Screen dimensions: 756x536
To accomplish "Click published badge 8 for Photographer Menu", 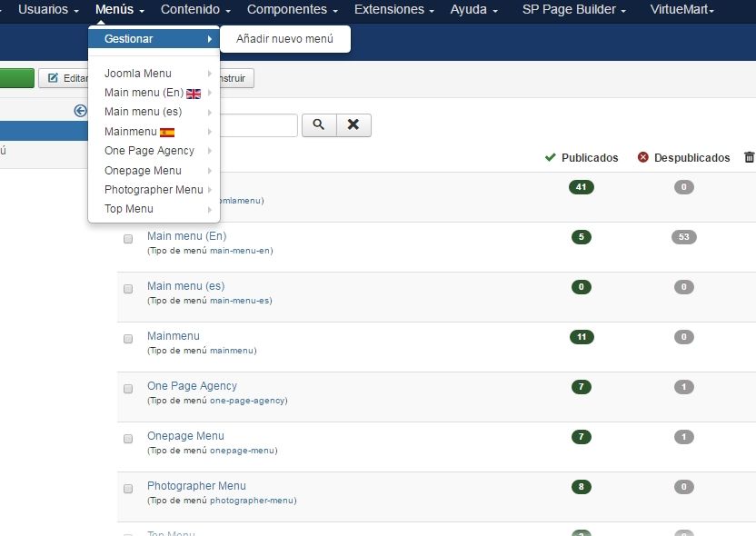I will pos(581,487).
